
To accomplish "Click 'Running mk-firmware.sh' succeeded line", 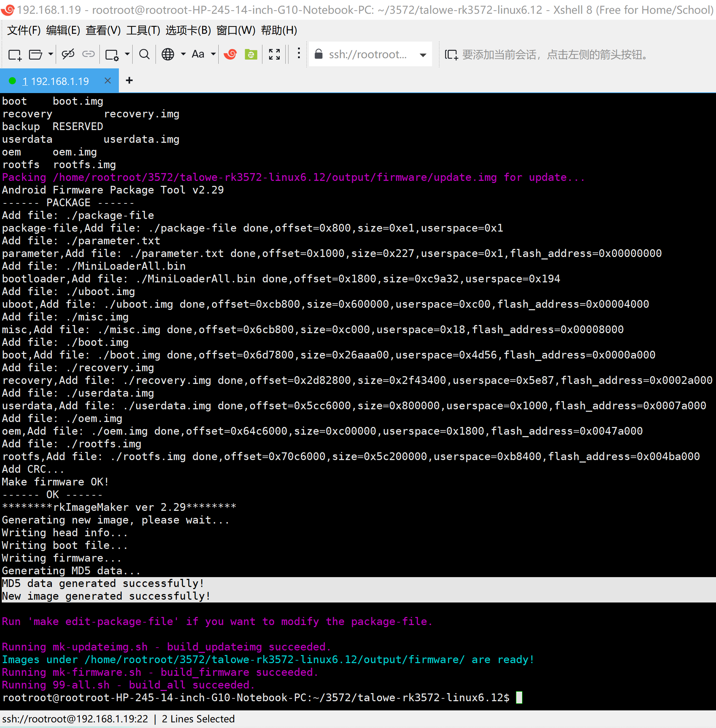I will 160,672.
